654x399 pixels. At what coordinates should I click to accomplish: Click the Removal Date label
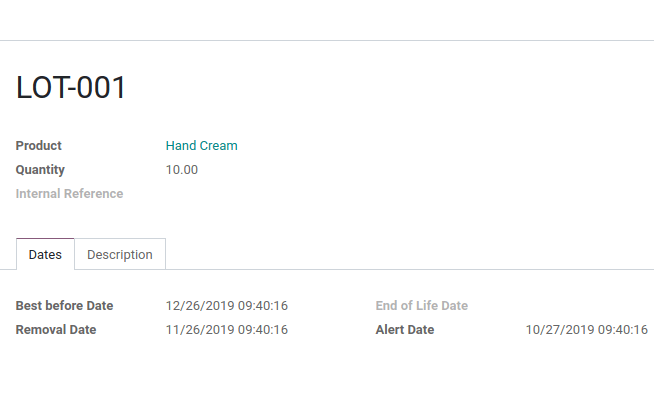(x=56, y=330)
